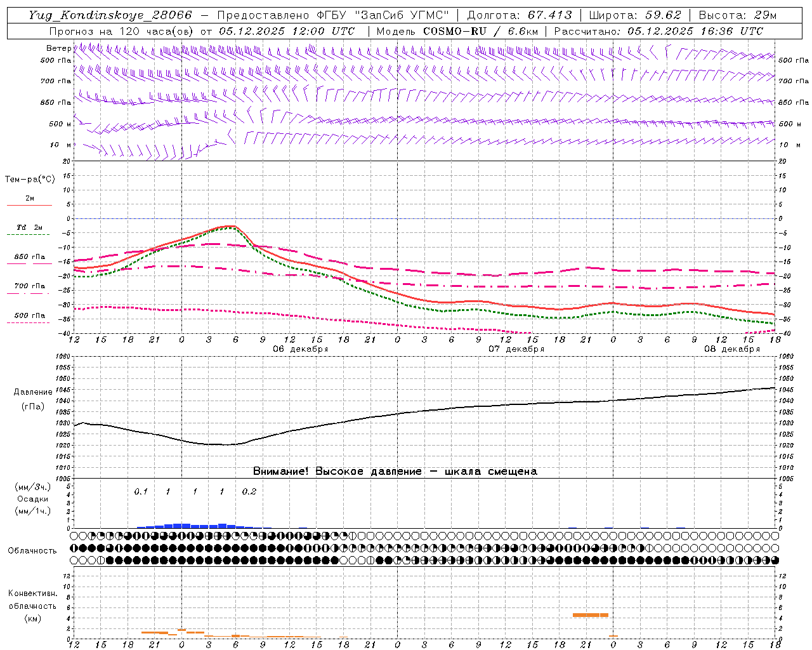Click the Td 2м dew point legend entry

(x=29, y=227)
